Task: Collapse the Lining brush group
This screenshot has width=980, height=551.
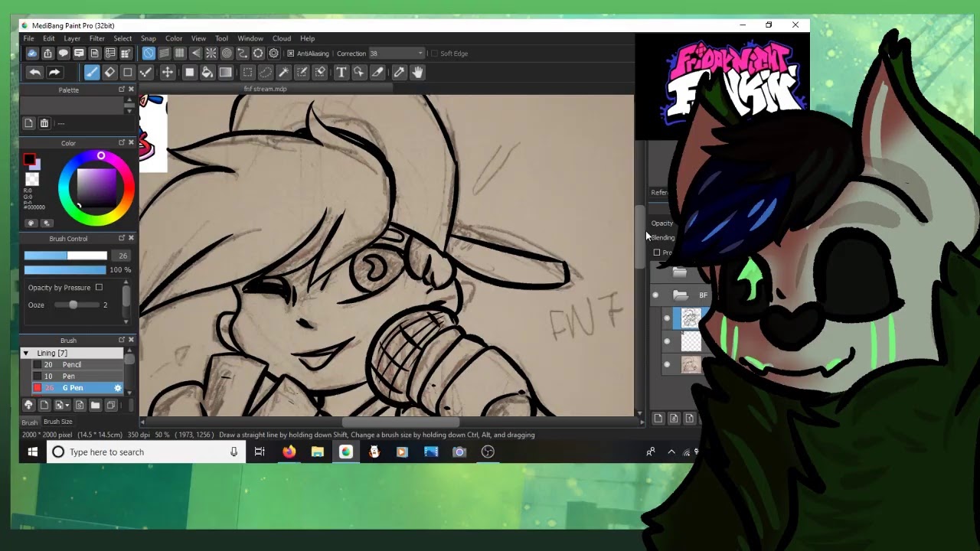Action: pyautogui.click(x=26, y=353)
